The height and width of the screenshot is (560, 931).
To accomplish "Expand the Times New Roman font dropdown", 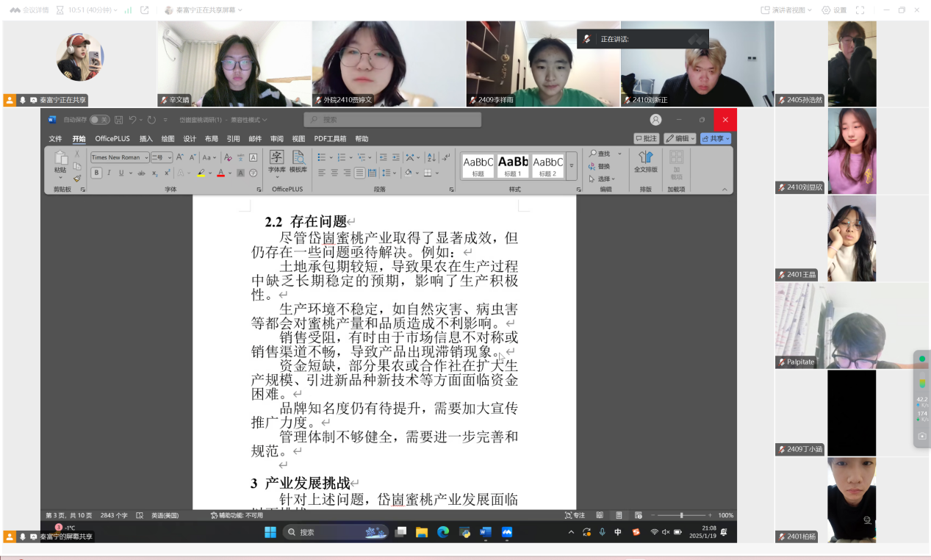I will [146, 157].
